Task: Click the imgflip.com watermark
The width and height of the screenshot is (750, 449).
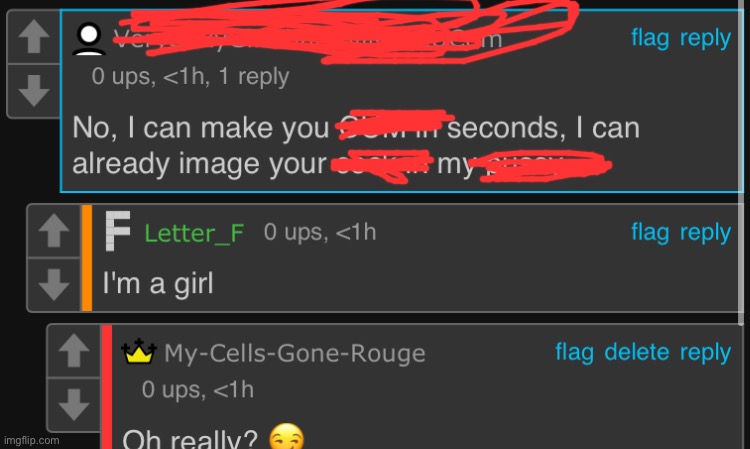Action: [x=32, y=440]
